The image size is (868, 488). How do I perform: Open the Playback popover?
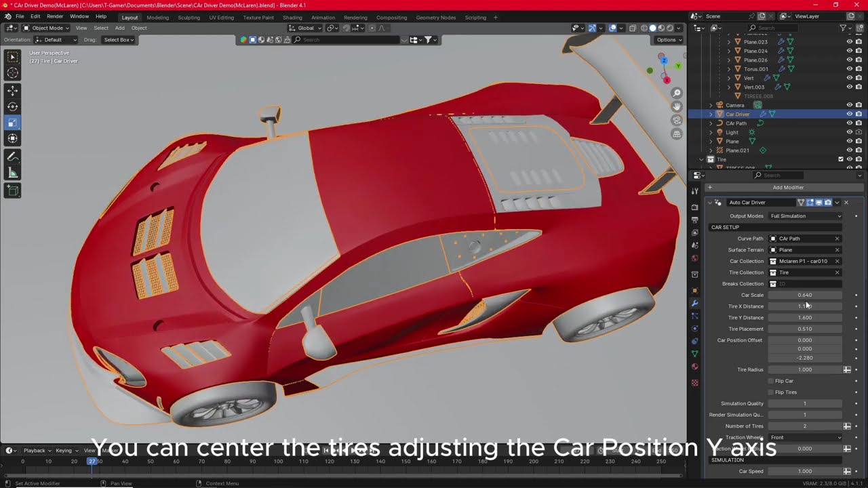[x=37, y=451]
